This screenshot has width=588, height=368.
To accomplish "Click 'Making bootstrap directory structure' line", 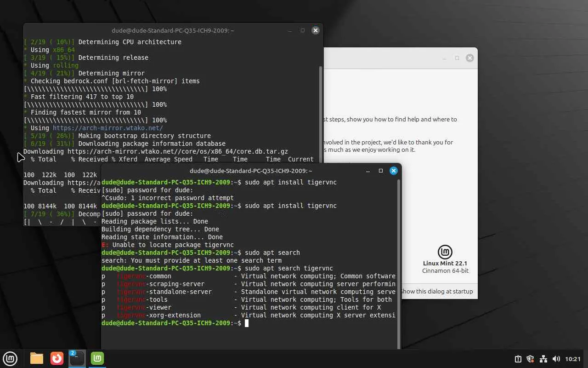I will click(x=145, y=136).
